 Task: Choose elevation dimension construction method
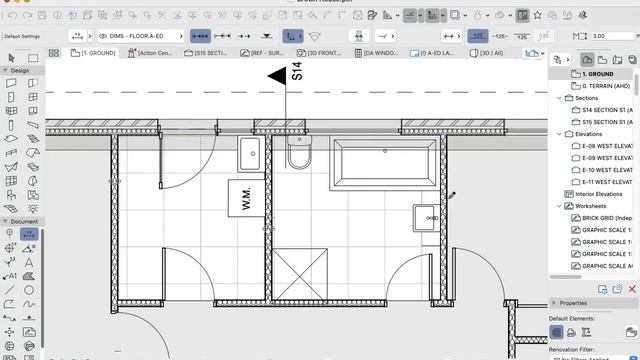(x=267, y=36)
